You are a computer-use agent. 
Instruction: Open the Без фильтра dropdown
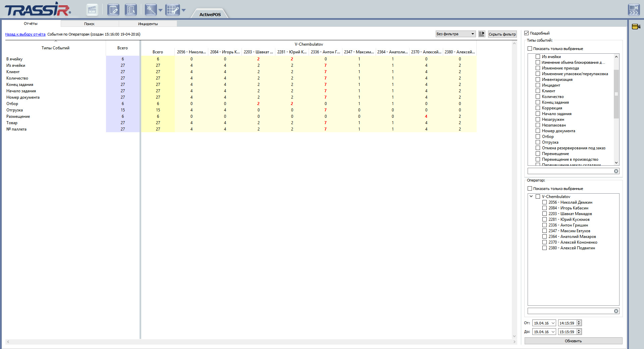click(x=455, y=34)
